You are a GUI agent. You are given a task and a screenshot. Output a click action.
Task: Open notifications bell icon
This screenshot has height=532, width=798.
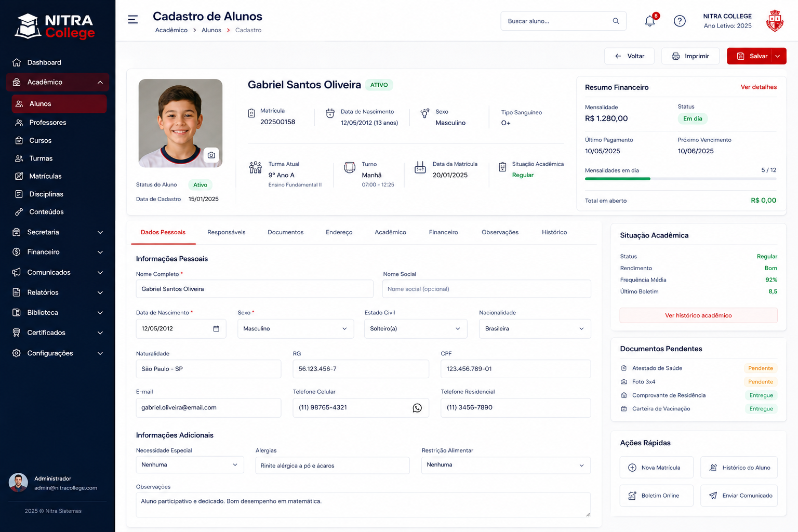[650, 21]
